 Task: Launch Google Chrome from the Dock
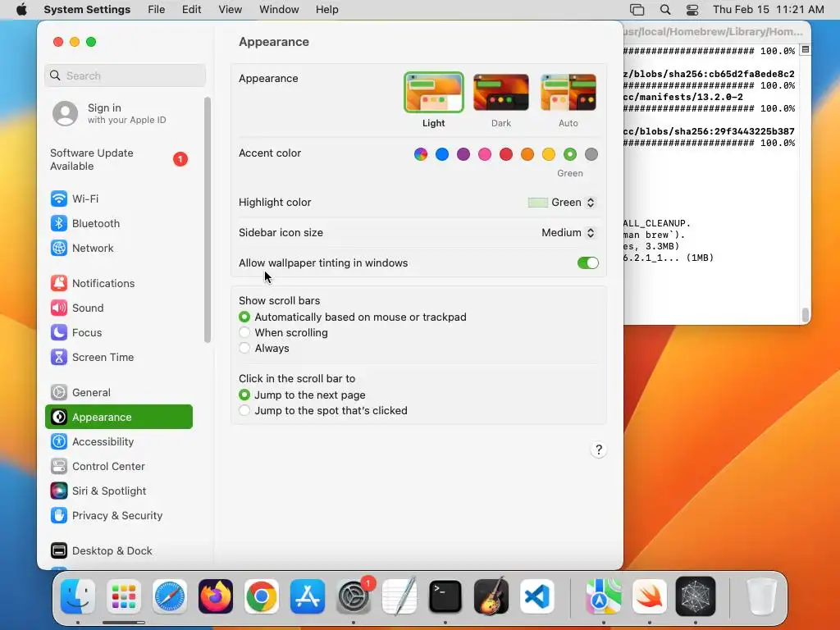pyautogui.click(x=262, y=597)
